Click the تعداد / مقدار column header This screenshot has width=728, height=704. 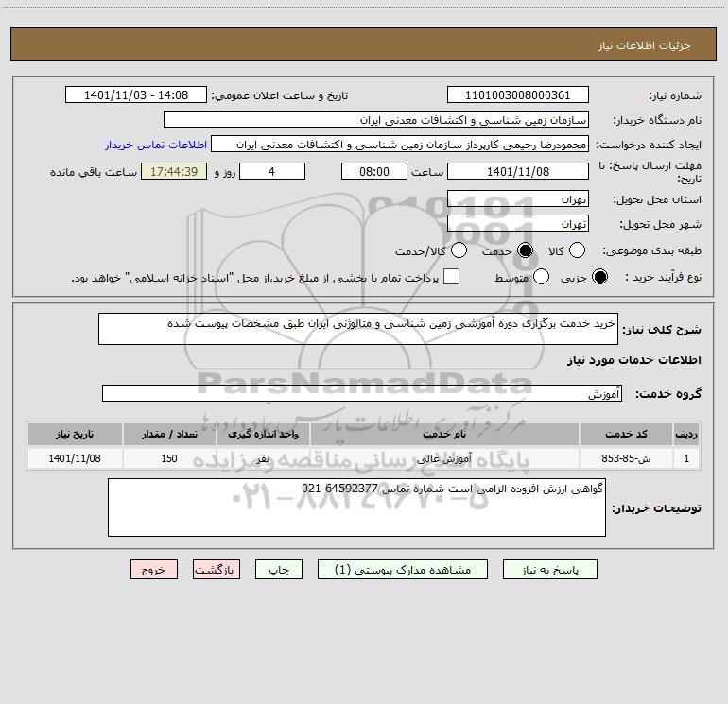click(x=169, y=434)
